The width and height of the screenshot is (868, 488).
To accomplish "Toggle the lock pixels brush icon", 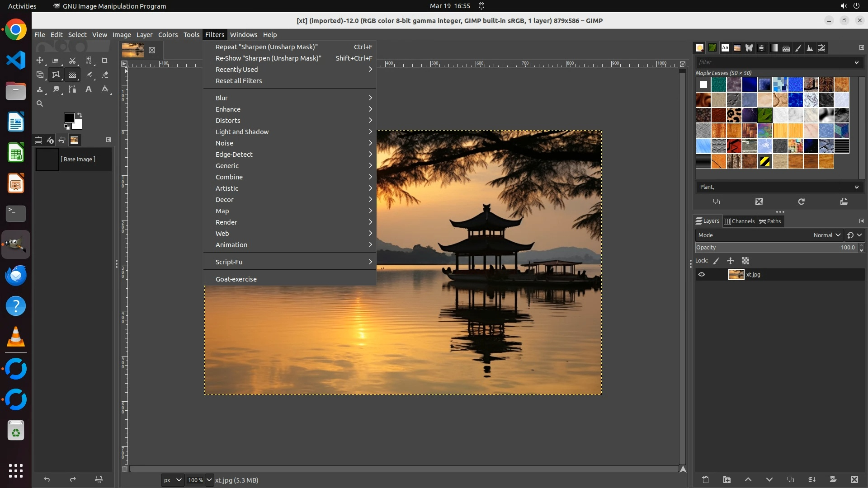I will click(x=716, y=261).
